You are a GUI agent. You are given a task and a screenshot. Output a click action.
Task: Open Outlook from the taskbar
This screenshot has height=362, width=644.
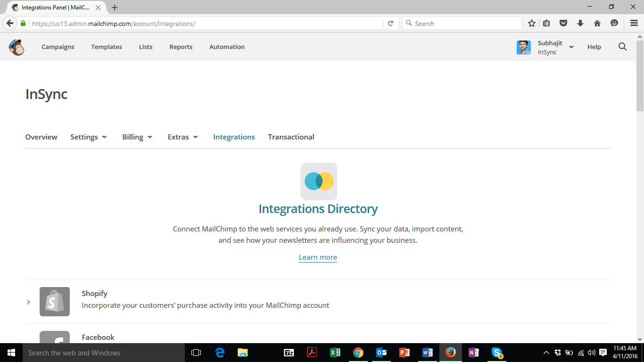[381, 353]
